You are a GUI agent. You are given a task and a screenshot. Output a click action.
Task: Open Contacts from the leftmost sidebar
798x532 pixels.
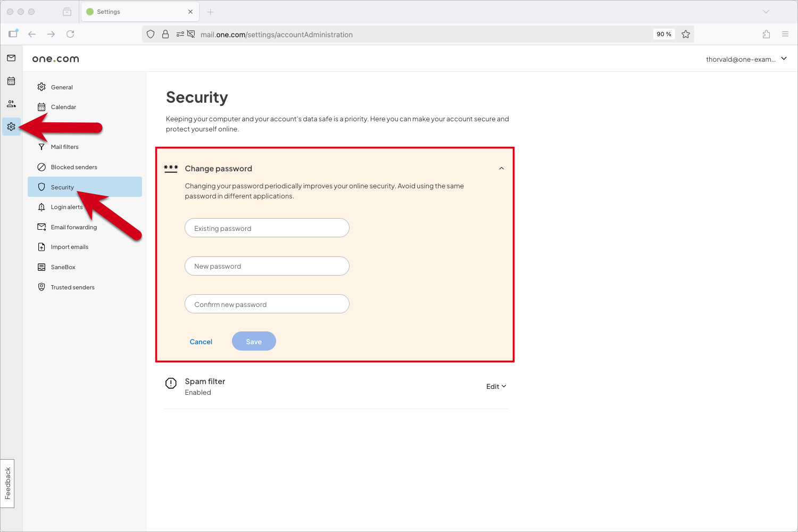(x=11, y=104)
